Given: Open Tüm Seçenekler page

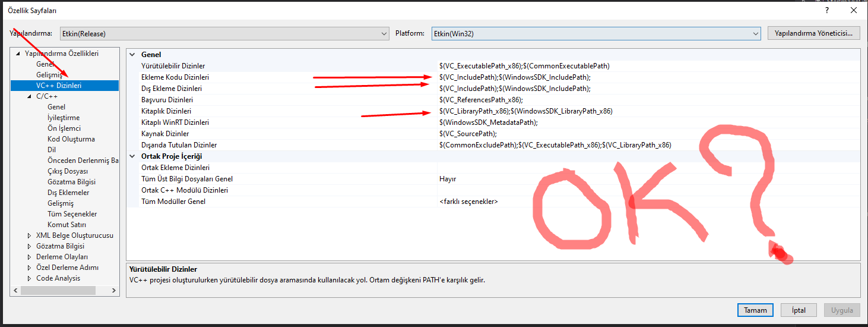Looking at the screenshot, I should click(72, 214).
